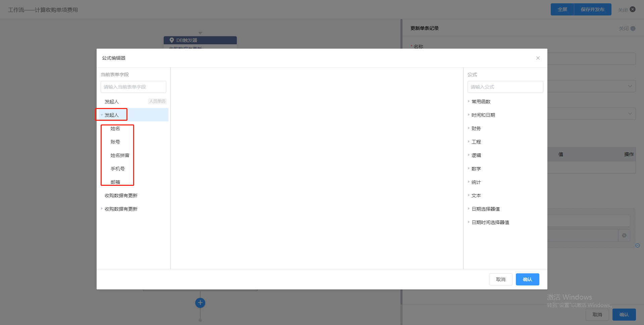Select the 姓名拼音 sub-field
Screen dimensions: 644x325
point(120,155)
